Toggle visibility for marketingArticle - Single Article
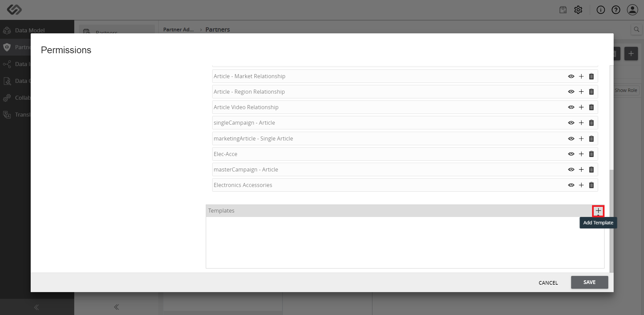644x315 pixels. coord(571,139)
